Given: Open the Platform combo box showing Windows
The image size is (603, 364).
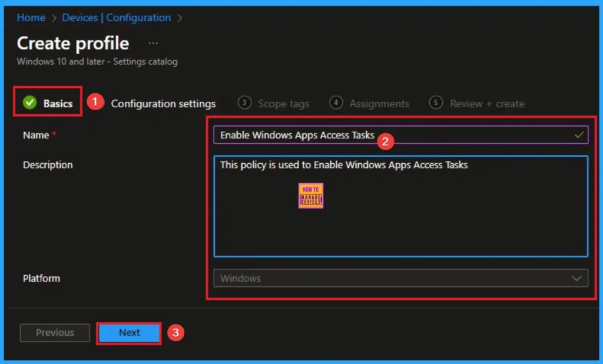Looking at the screenshot, I should 395,279.
